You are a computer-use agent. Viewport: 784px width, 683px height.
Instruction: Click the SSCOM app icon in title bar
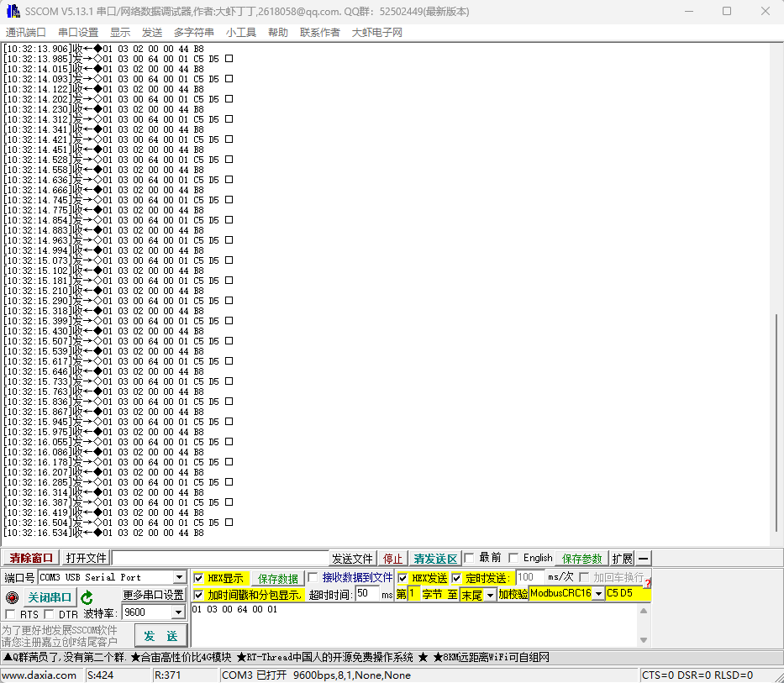coord(13,11)
